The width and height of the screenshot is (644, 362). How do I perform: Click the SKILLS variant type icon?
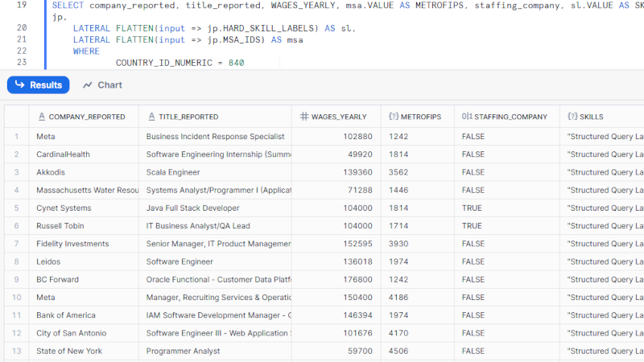coord(572,117)
